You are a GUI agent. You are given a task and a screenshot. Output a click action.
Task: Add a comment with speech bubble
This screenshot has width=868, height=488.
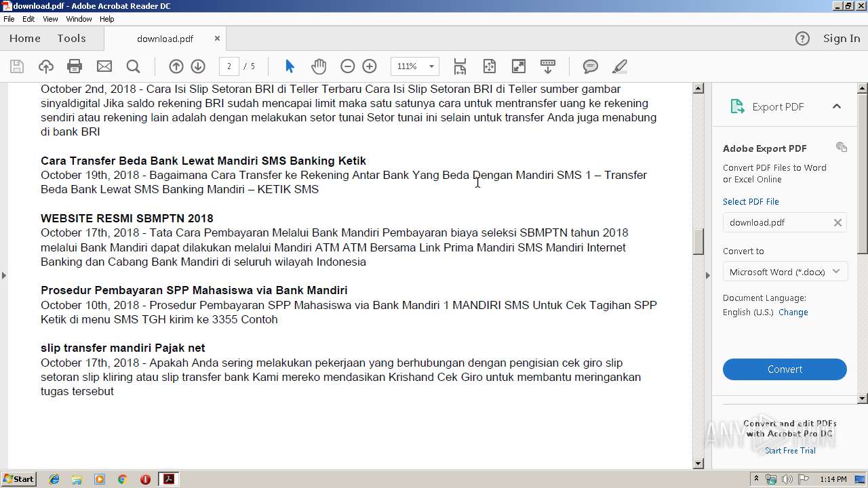pyautogui.click(x=591, y=66)
